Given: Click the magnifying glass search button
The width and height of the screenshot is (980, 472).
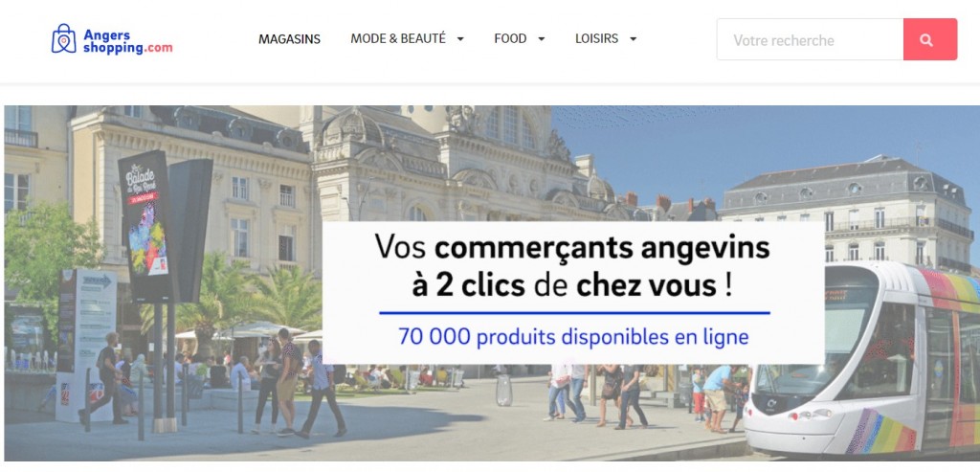Looking at the screenshot, I should [929, 39].
